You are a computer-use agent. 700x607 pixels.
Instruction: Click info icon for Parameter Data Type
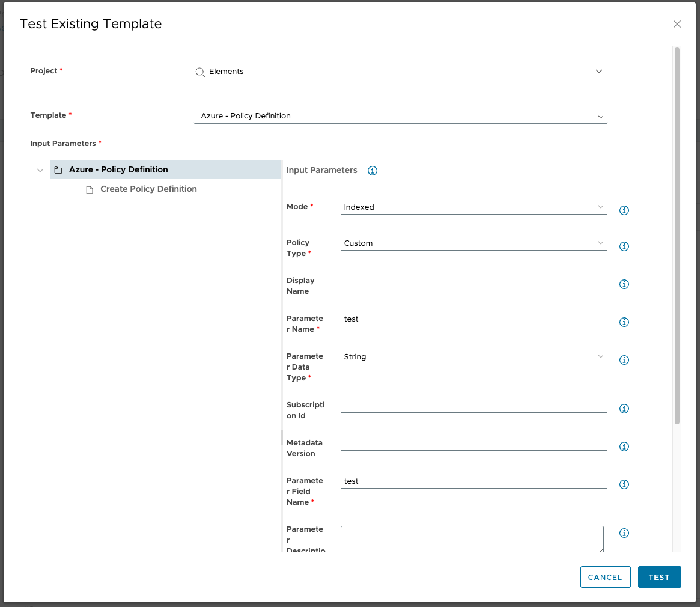pos(624,360)
